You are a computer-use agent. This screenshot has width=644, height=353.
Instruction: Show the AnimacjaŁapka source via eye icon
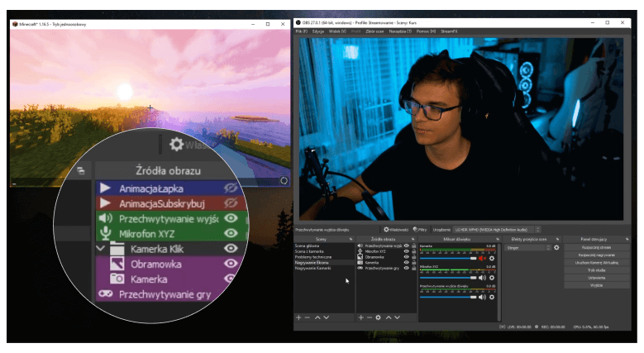tap(231, 188)
